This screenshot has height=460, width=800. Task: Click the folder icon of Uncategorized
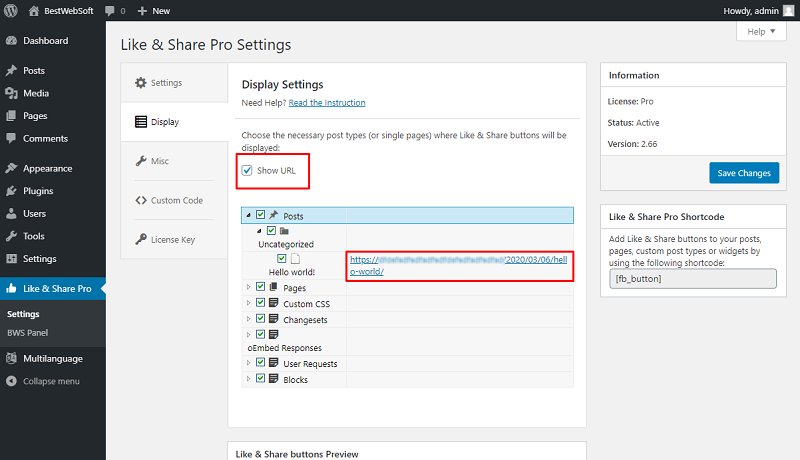coord(284,231)
